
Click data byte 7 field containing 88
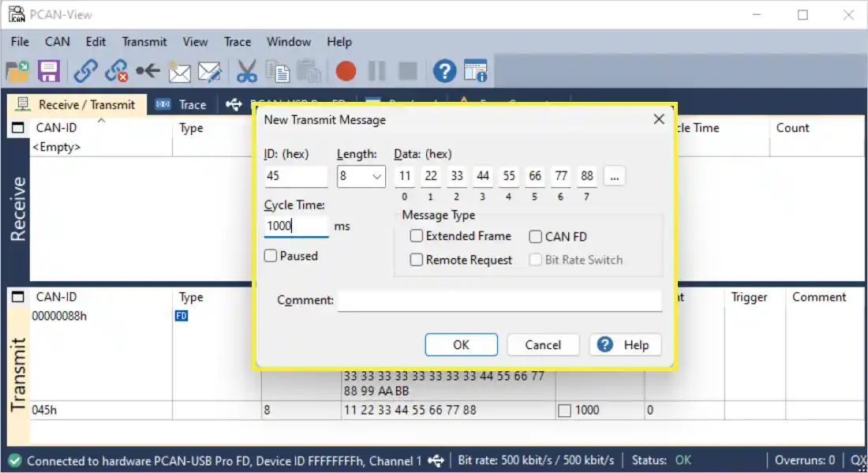(x=587, y=177)
